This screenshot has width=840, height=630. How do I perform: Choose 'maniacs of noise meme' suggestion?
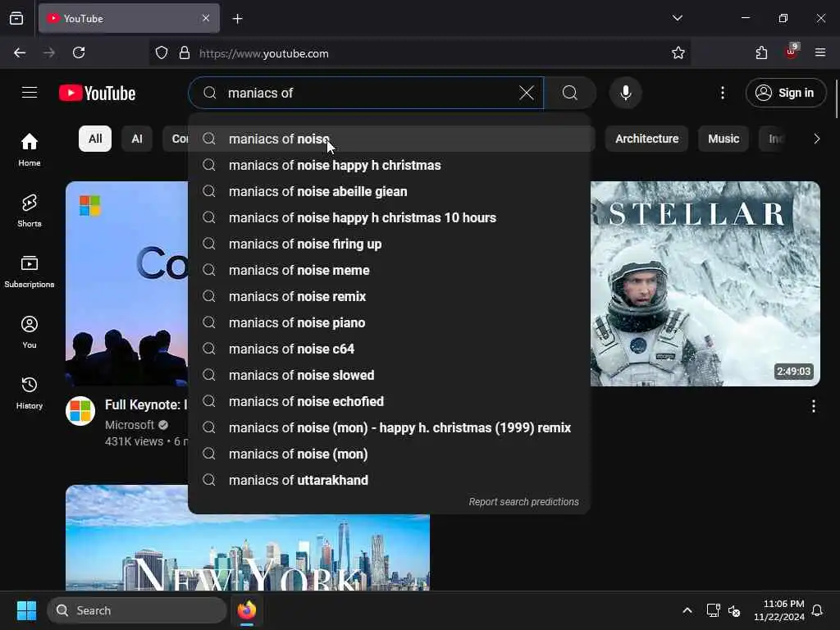(390, 270)
